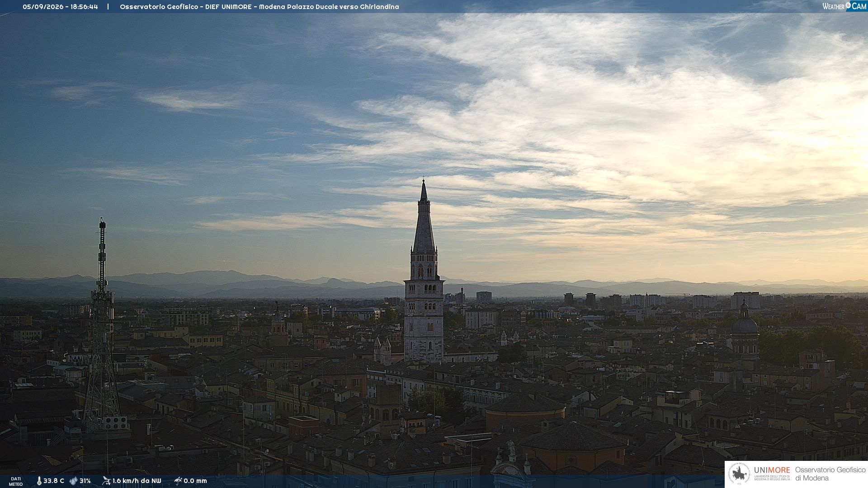The width and height of the screenshot is (868, 488).
Task: Select the 31% humidity value
Action: tap(85, 481)
